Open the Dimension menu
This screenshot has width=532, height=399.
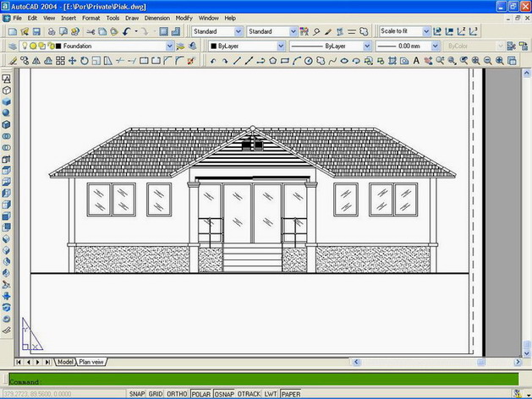pyautogui.click(x=156, y=17)
